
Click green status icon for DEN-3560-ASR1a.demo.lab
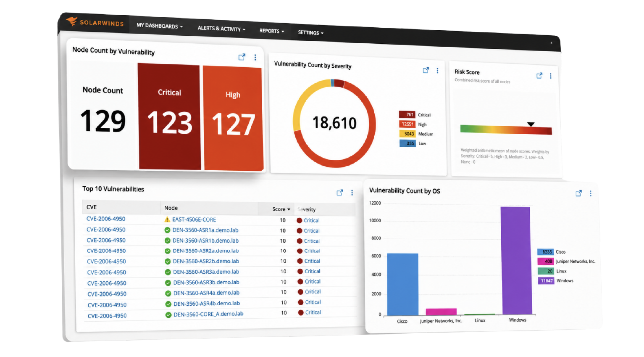(x=167, y=230)
